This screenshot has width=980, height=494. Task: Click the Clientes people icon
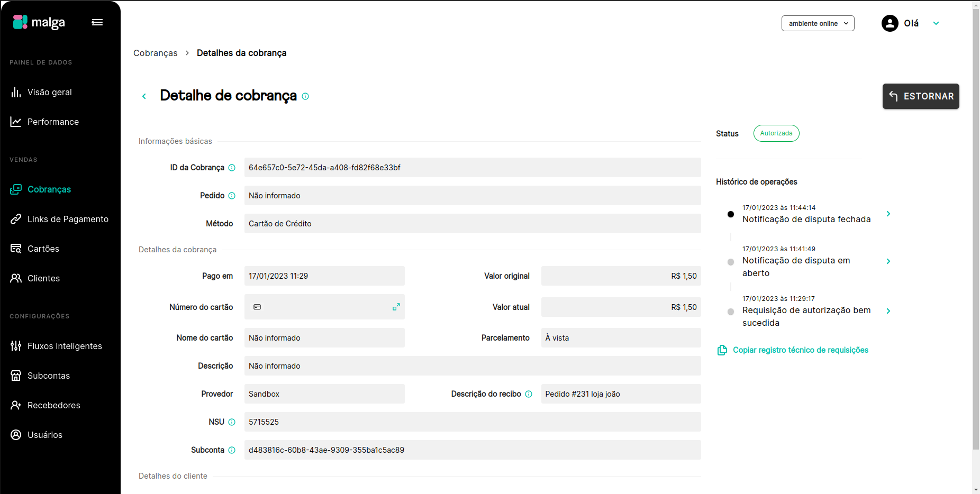point(16,278)
